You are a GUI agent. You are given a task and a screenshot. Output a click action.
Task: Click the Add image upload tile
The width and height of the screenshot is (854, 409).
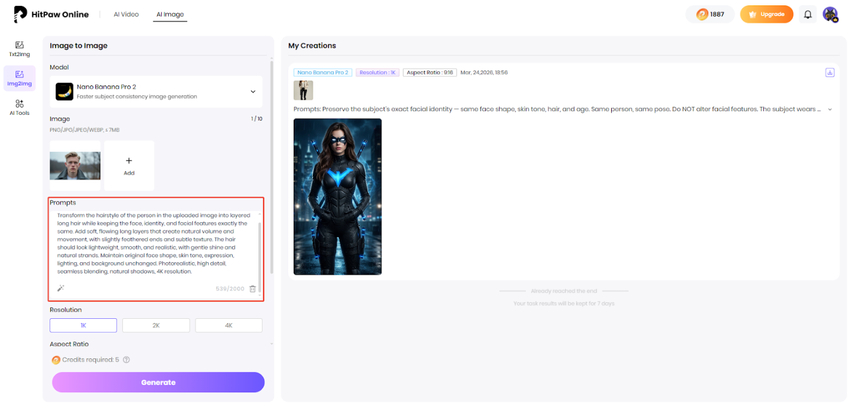(129, 165)
